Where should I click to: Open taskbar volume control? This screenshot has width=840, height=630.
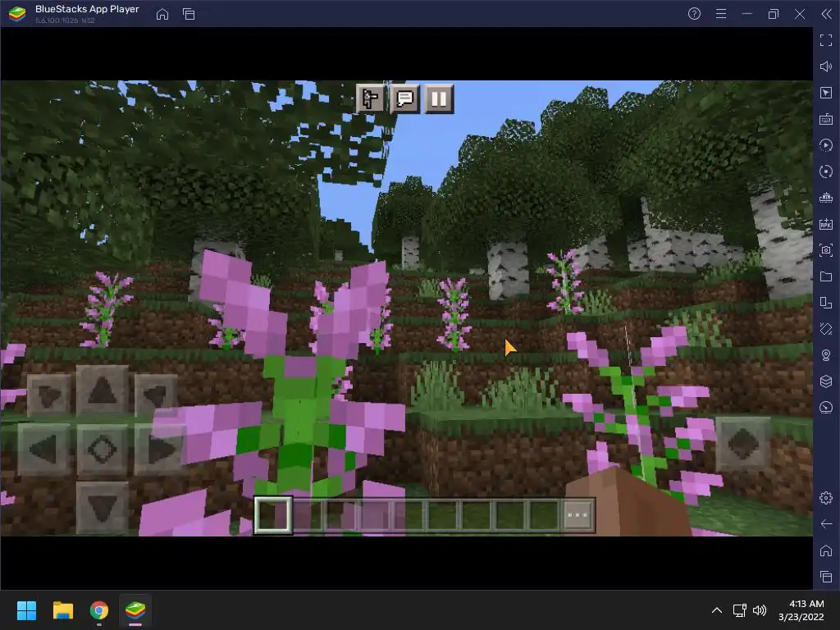(x=760, y=610)
